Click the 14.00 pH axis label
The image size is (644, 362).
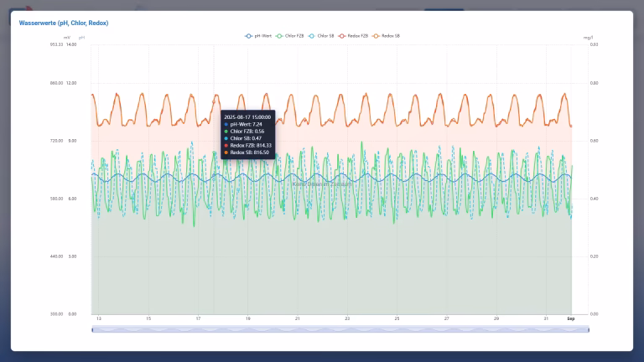[71, 44]
